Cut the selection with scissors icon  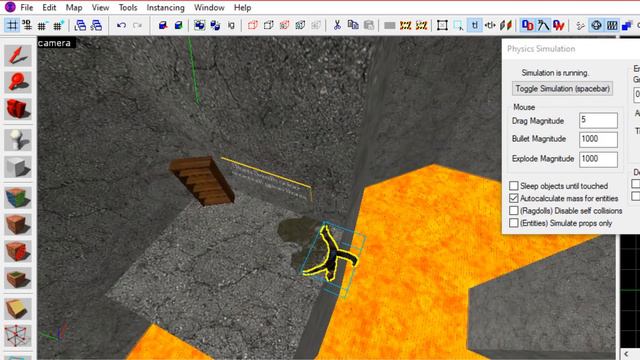[x=337, y=25]
